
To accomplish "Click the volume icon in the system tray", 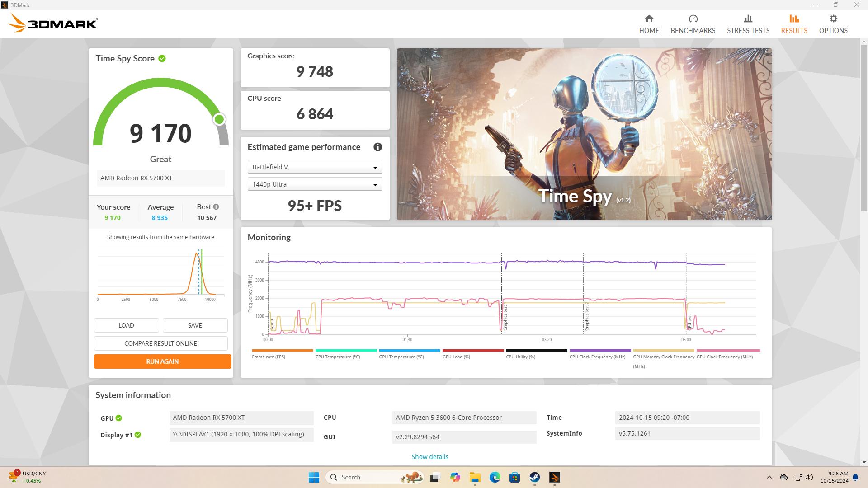I will click(x=809, y=477).
